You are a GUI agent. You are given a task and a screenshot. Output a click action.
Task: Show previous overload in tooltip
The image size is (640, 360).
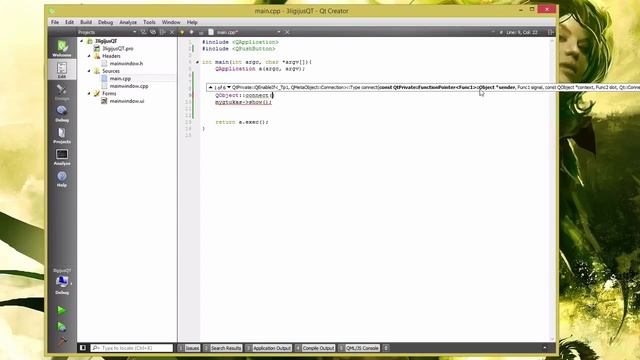pos(211,87)
